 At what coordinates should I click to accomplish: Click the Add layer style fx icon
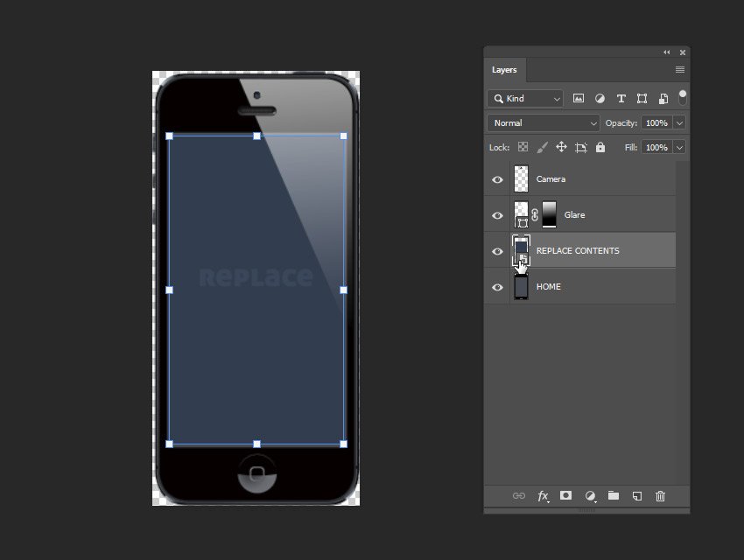(x=543, y=496)
